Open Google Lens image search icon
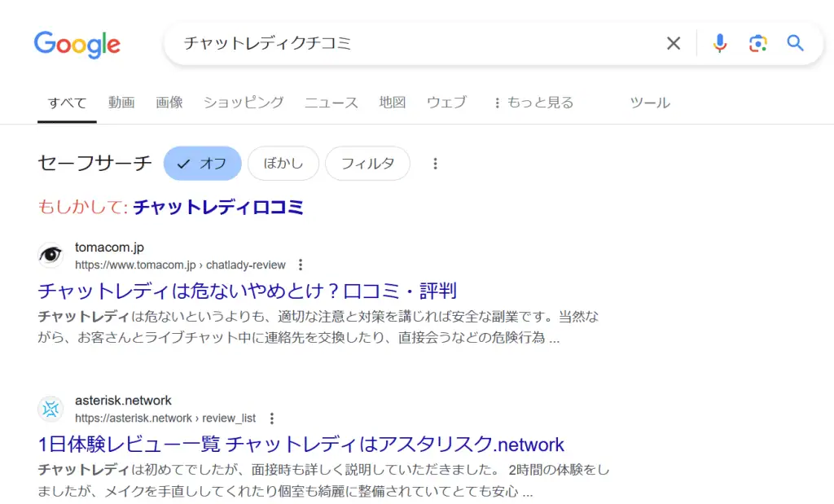Screen dimensions: 834x504 [758, 43]
